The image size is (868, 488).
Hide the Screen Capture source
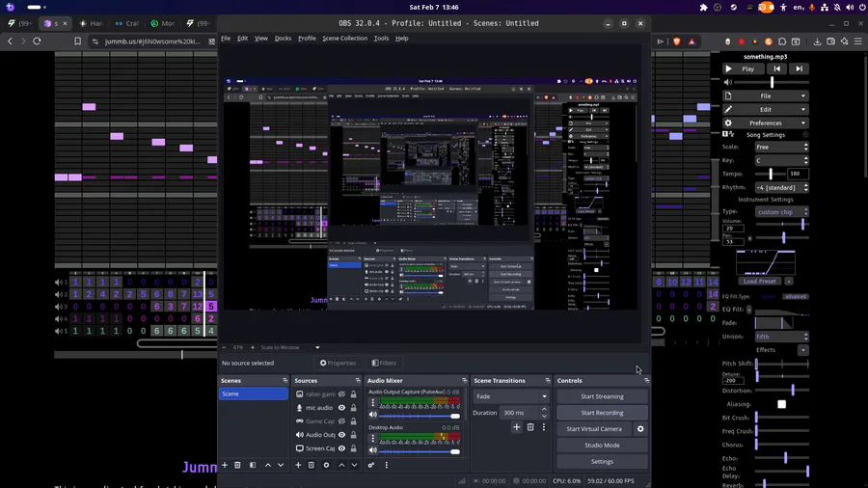pos(341,448)
